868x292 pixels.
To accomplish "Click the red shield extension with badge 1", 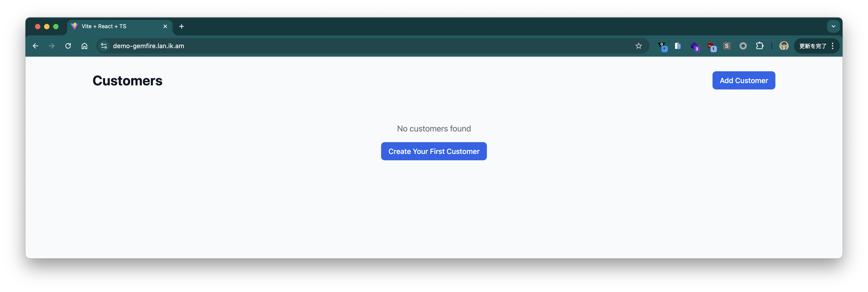I will coord(711,47).
